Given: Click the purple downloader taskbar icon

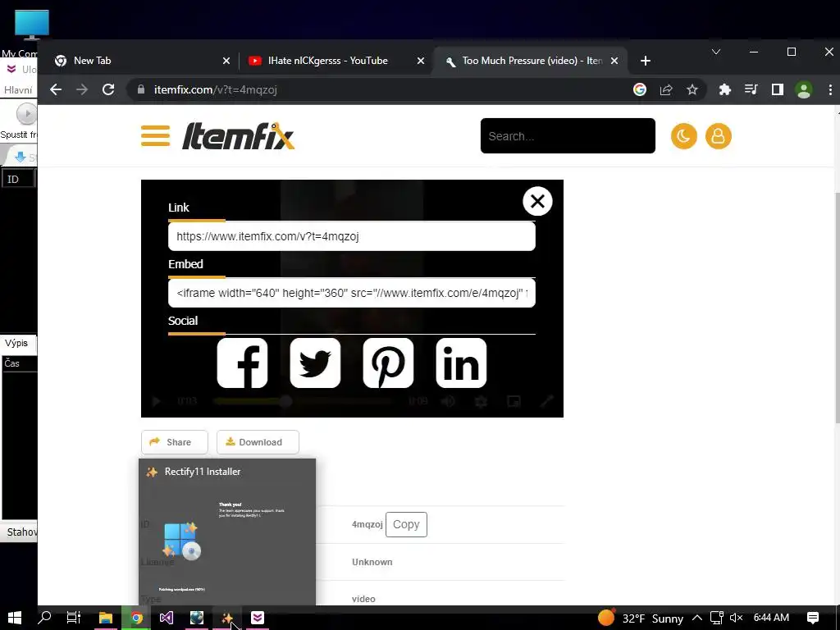Looking at the screenshot, I should (x=257, y=618).
